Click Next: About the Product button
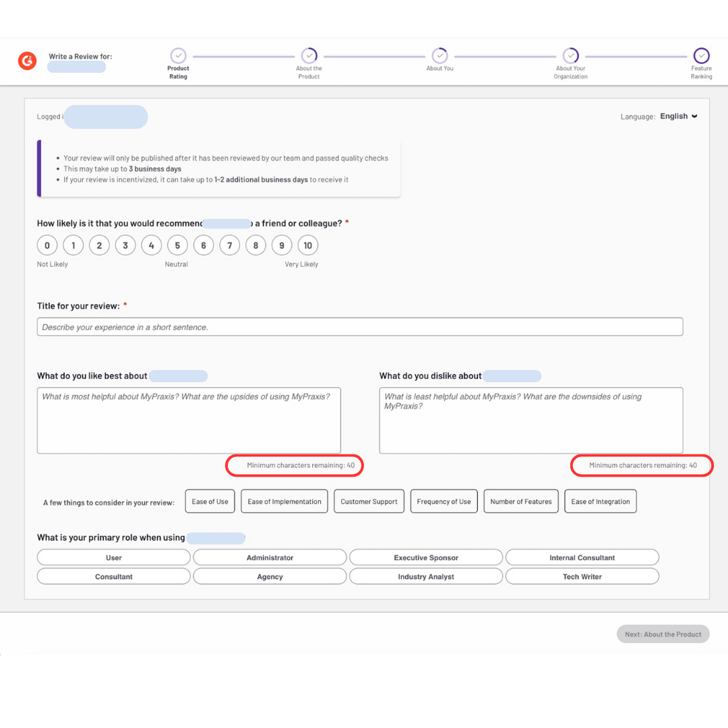Image resolution: width=728 pixels, height=728 pixels. click(x=663, y=634)
